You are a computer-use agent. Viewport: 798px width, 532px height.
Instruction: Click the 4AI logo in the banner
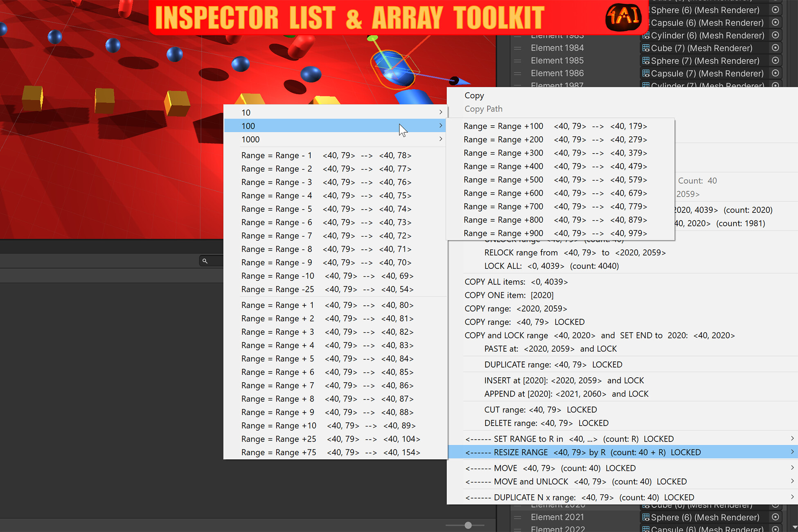coord(624,17)
